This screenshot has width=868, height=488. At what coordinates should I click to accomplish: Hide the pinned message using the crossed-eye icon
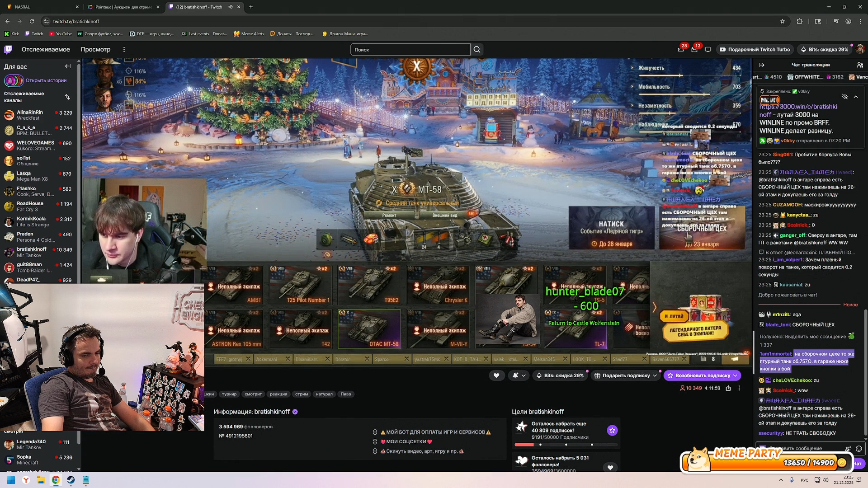tap(844, 97)
